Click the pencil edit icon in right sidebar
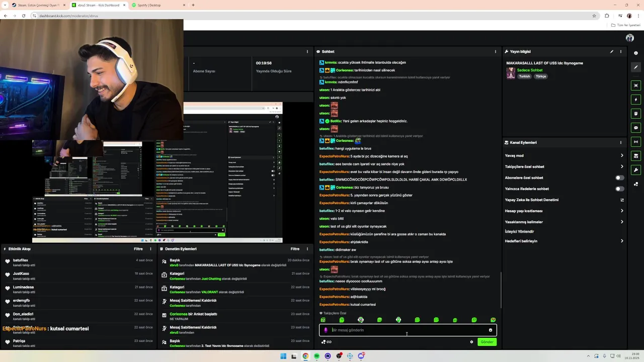The width and height of the screenshot is (644, 362). [636, 67]
